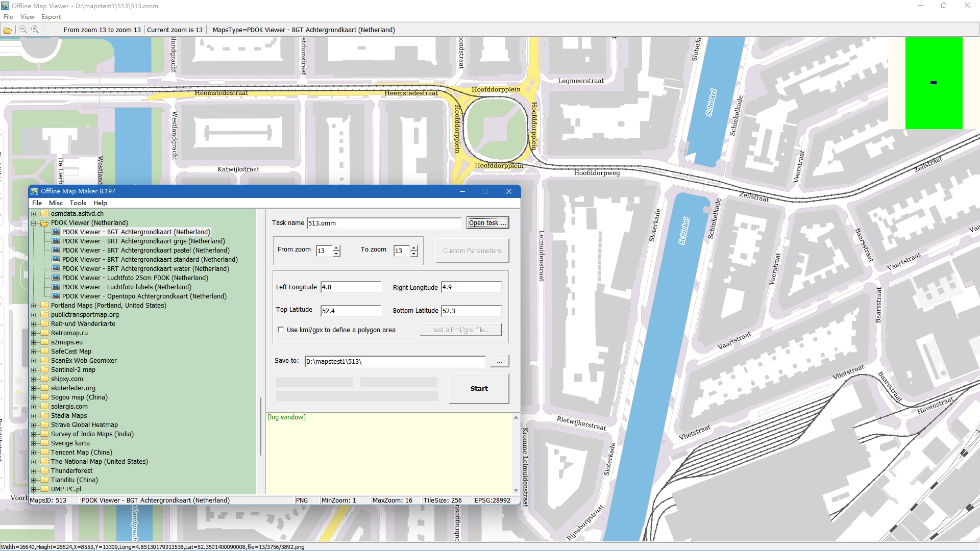The width and height of the screenshot is (980, 551).
Task: Enable kml/gpx polygon area checkbox
Action: coord(281,330)
